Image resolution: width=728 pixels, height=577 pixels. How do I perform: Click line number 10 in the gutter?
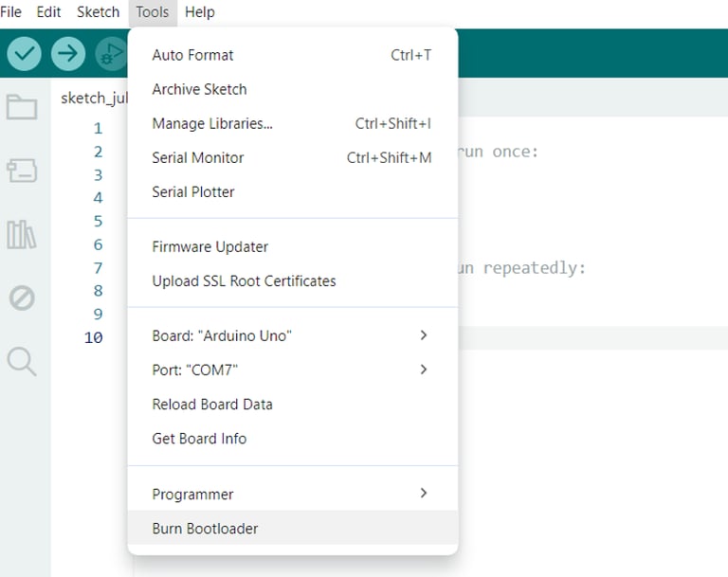coord(93,337)
